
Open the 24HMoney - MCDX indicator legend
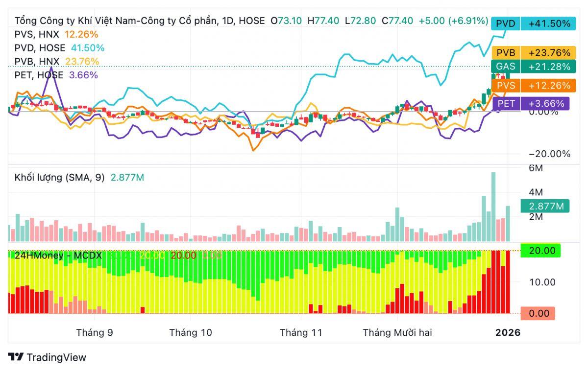(58, 255)
